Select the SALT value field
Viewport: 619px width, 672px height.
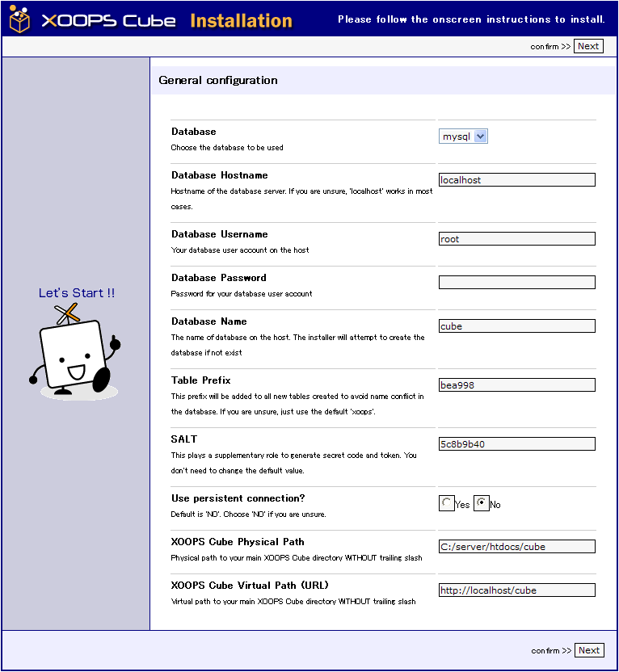coord(516,444)
